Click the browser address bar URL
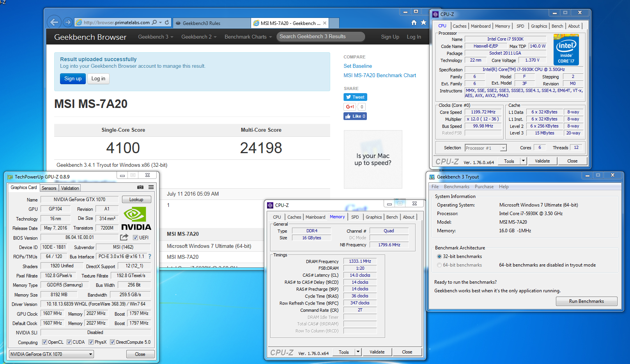Screen dimensions: 630x364 (117, 23)
